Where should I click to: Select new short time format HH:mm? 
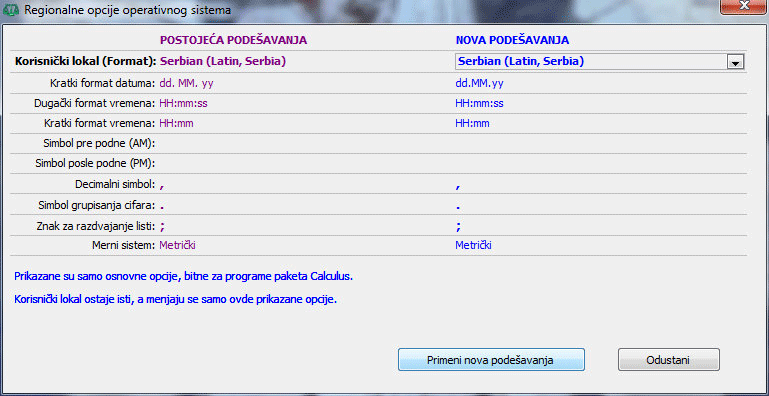point(472,124)
